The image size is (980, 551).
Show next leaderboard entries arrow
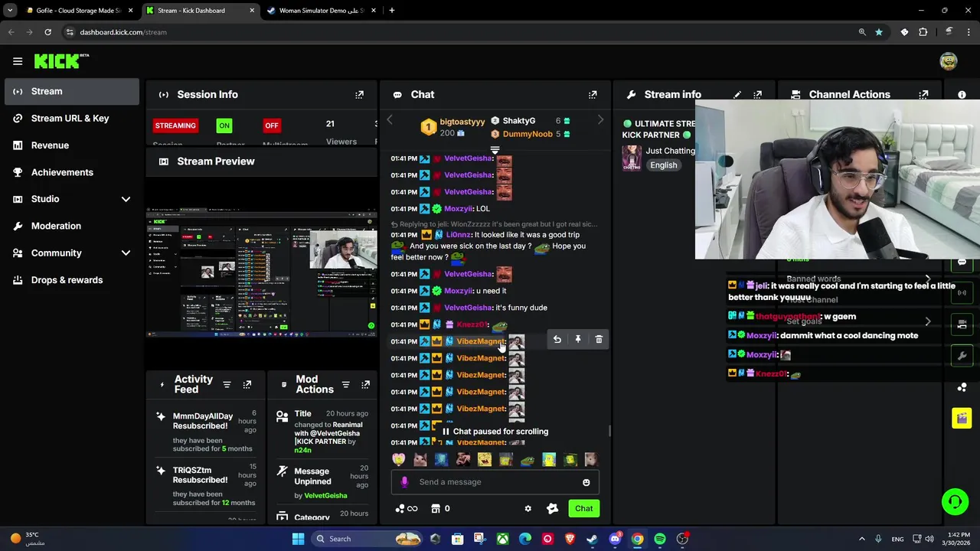pyautogui.click(x=600, y=121)
